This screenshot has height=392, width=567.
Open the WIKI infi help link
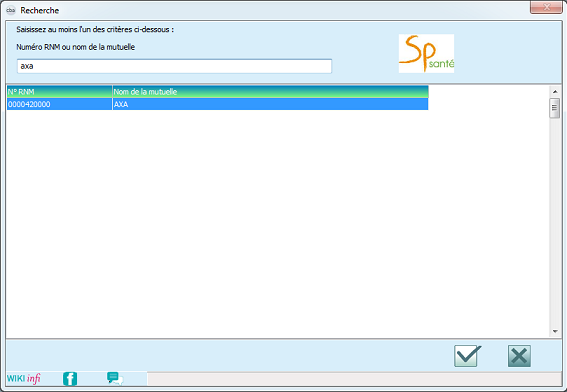pyautogui.click(x=24, y=379)
